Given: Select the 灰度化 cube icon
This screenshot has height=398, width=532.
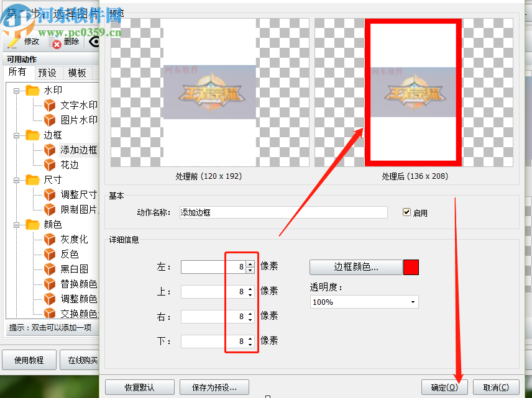Looking at the screenshot, I should click(50, 239).
